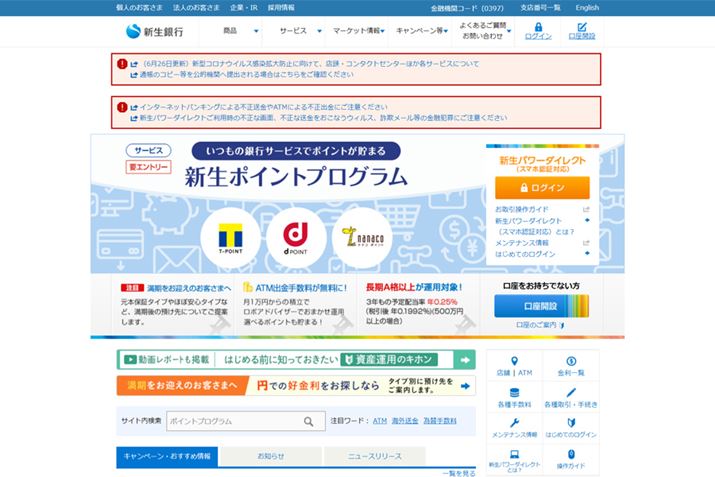Open the 長期A格以上が運用対象 promo card

[418, 305]
